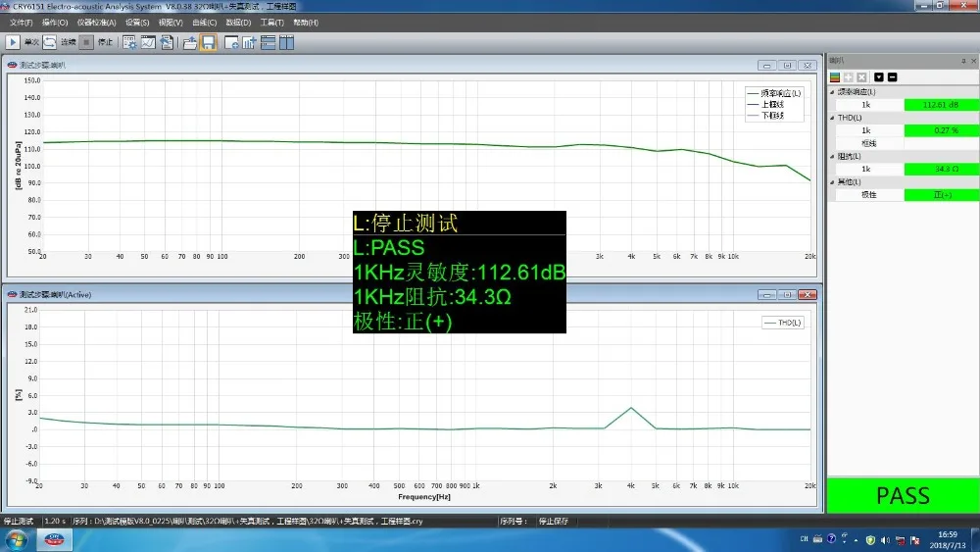Click the 下框线 legend entry
The width and height of the screenshot is (980, 552).
[x=765, y=116]
